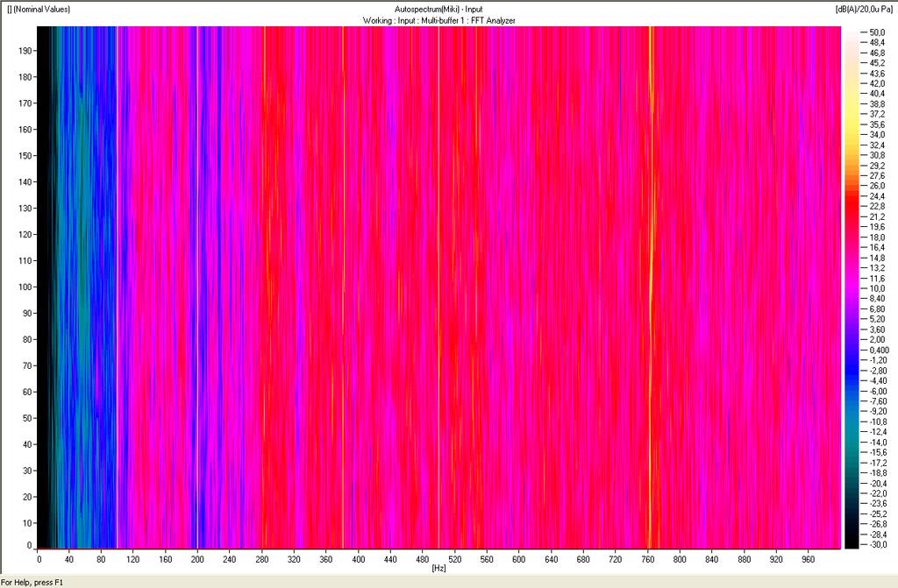Click the -15,6 color scale value
The height and width of the screenshot is (588, 898).
click(878, 452)
